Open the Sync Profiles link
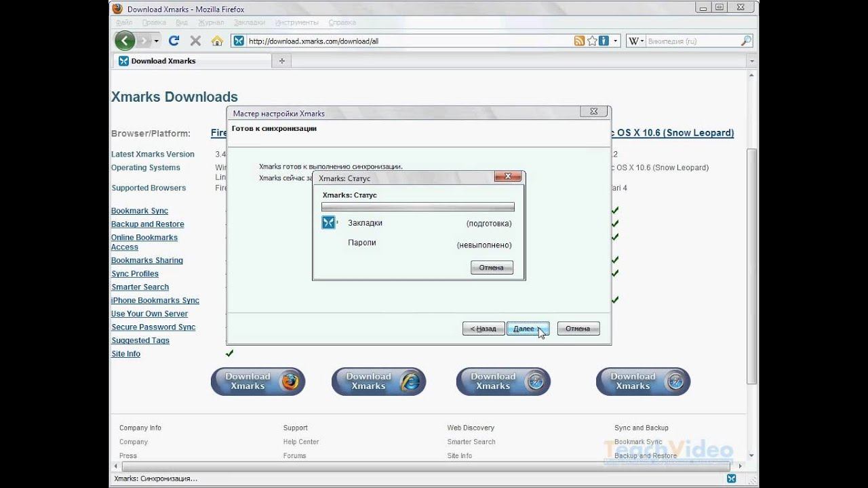 135,274
